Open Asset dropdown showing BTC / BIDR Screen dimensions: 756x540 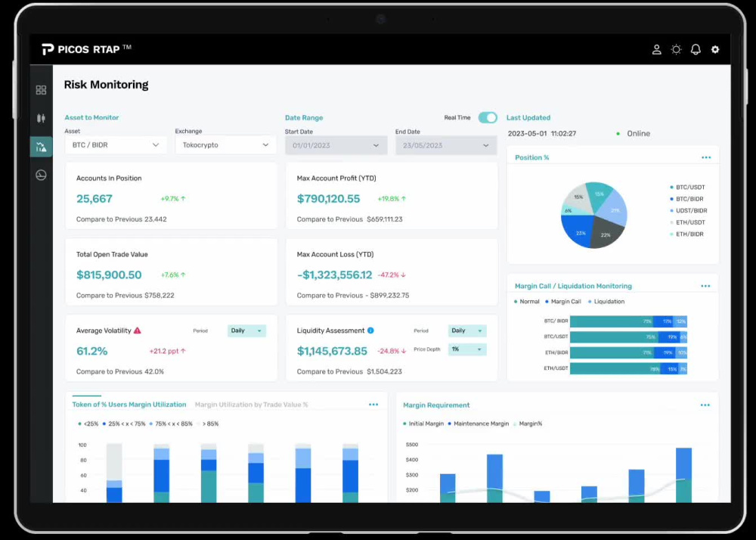point(116,144)
